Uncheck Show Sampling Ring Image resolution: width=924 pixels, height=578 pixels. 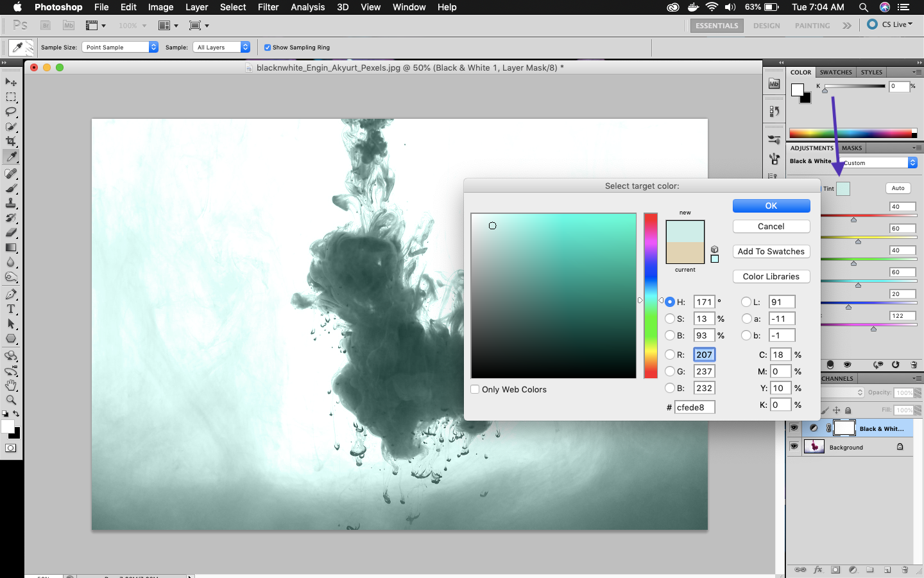(x=268, y=48)
